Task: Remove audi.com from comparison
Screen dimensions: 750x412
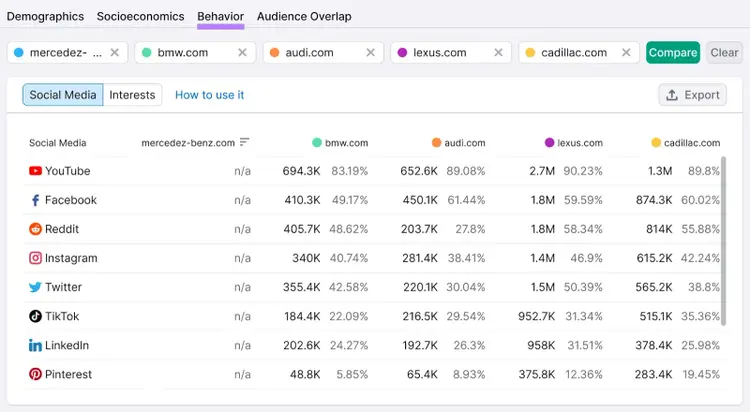Action: [370, 53]
